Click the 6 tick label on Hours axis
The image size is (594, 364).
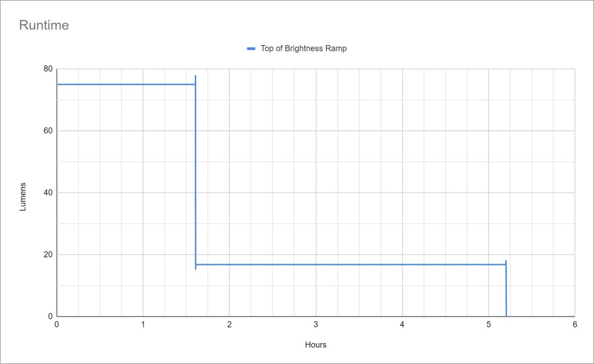click(x=574, y=325)
